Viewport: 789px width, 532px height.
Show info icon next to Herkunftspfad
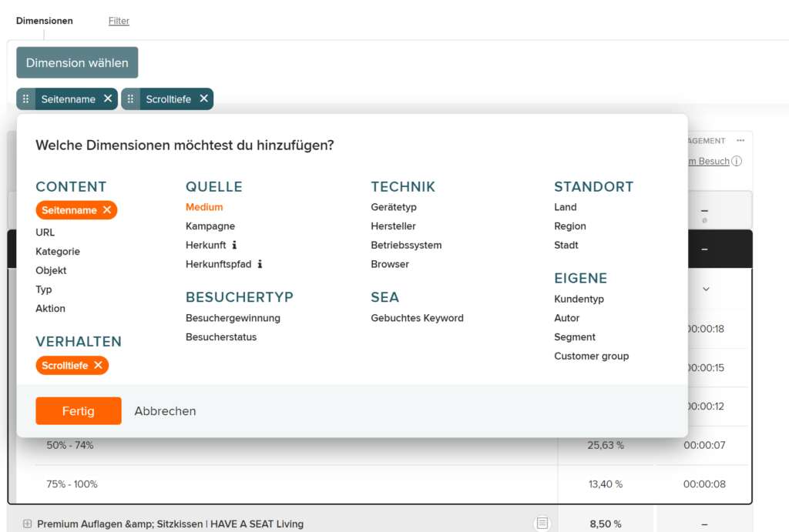click(x=260, y=264)
